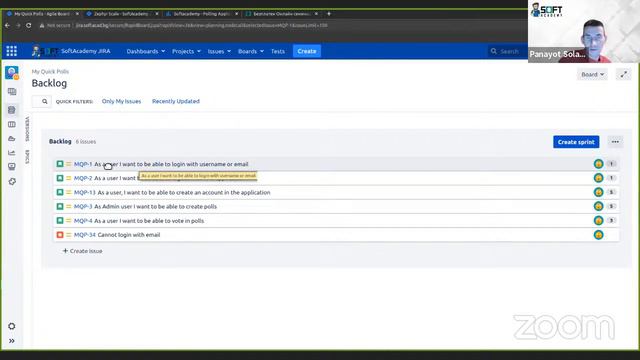Click the browser reload button
This screenshot has height=360, width=640.
[29, 25]
